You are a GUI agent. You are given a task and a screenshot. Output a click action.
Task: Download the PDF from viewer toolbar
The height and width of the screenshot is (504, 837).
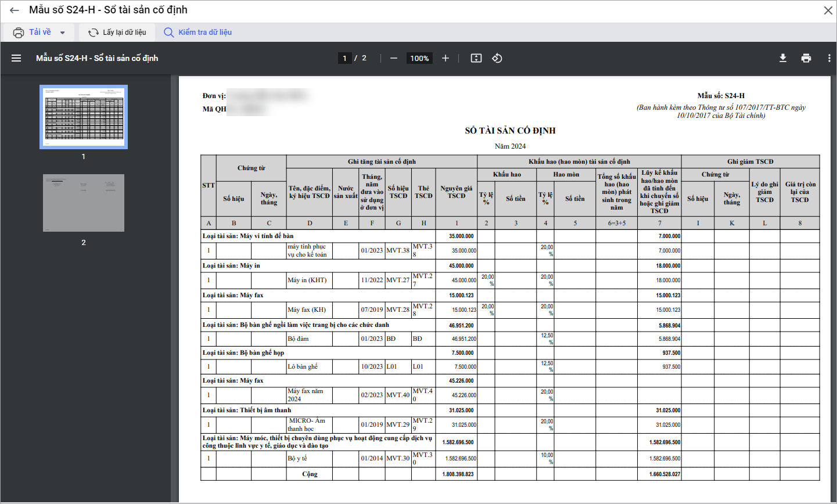coord(783,58)
